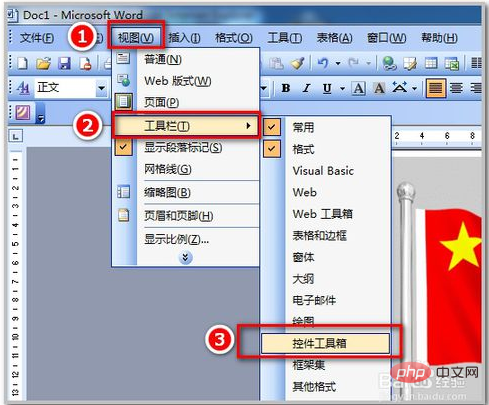This screenshot has height=405, width=489.
Task: Open the 正文 style dropdown
Action: 101,88
